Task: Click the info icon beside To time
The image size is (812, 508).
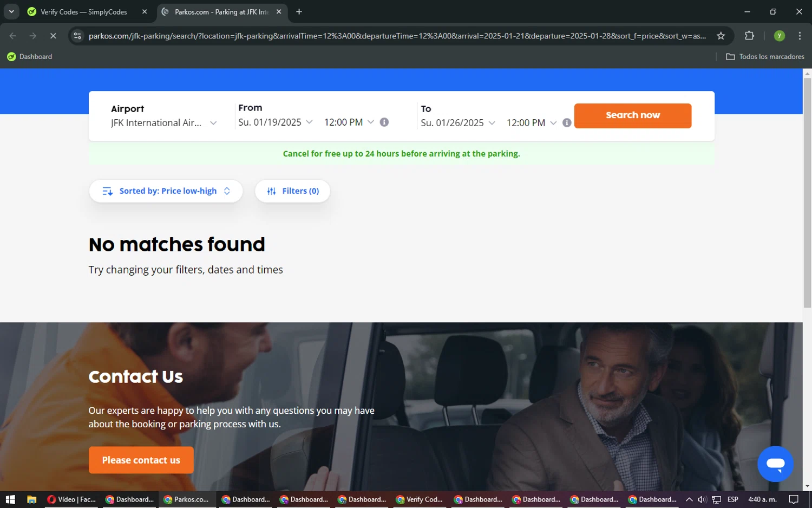Action: pyautogui.click(x=567, y=123)
